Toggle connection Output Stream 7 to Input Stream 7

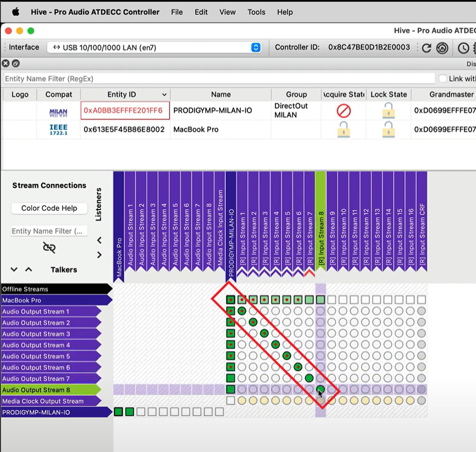pyautogui.click(x=309, y=378)
